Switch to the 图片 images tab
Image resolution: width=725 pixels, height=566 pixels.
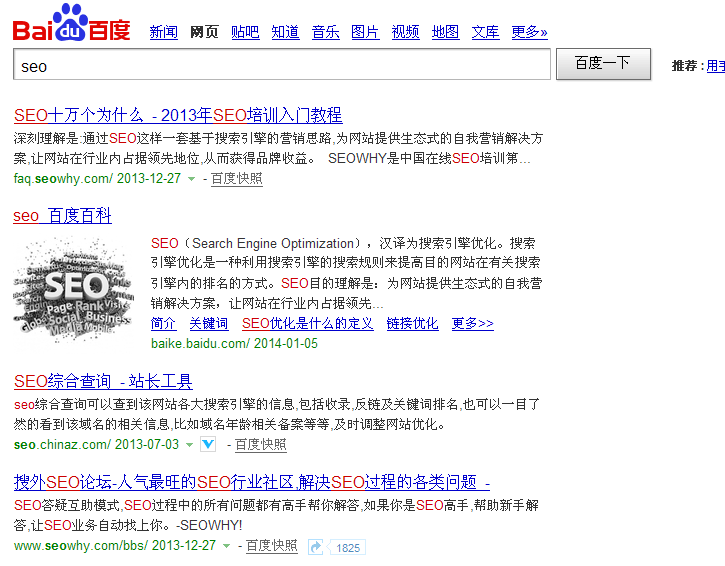(365, 32)
